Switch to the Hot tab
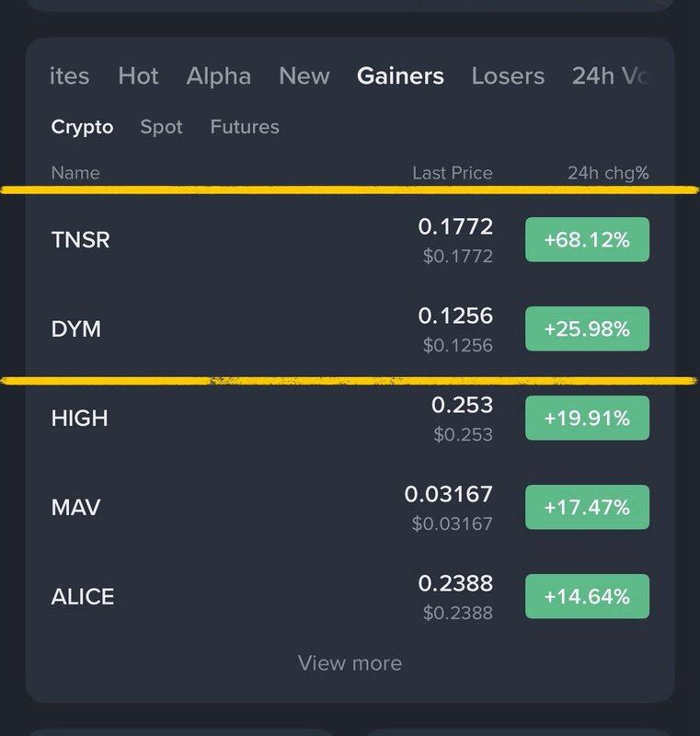 (x=138, y=76)
